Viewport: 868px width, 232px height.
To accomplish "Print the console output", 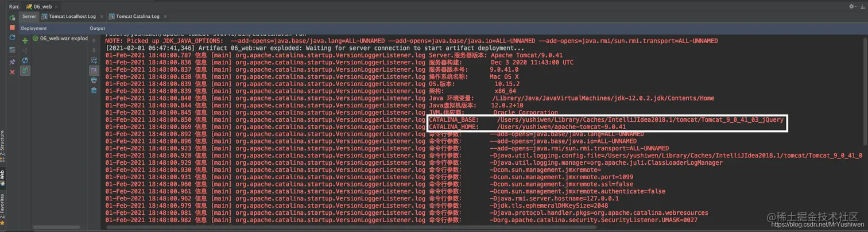I will [94, 80].
